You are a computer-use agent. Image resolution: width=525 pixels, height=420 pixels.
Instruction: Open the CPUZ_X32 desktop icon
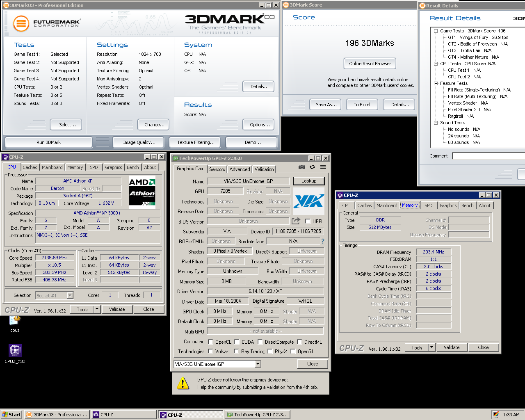[x=15, y=354]
